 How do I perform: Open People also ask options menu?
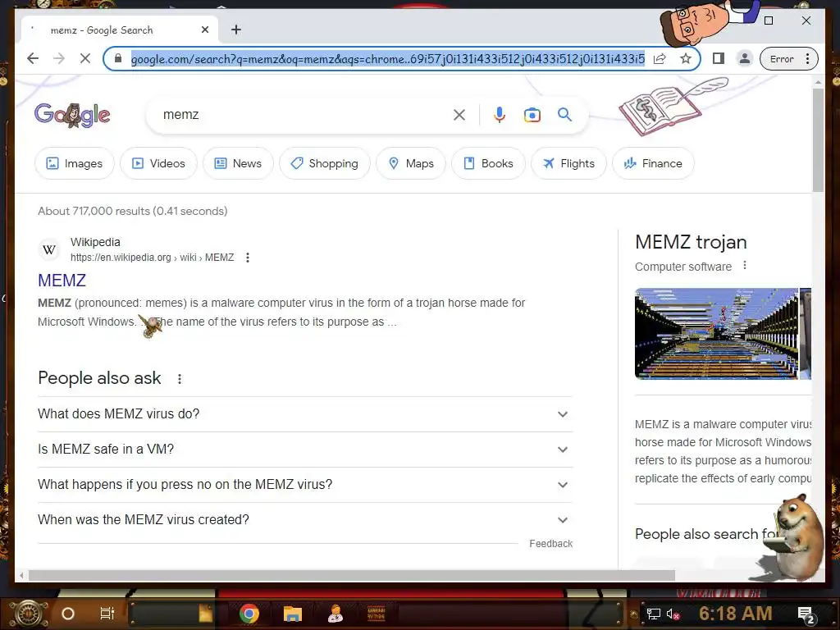pos(180,379)
